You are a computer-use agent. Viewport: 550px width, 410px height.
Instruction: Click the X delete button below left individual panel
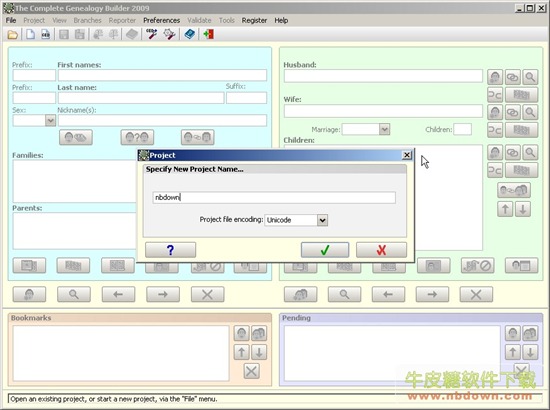point(207,294)
